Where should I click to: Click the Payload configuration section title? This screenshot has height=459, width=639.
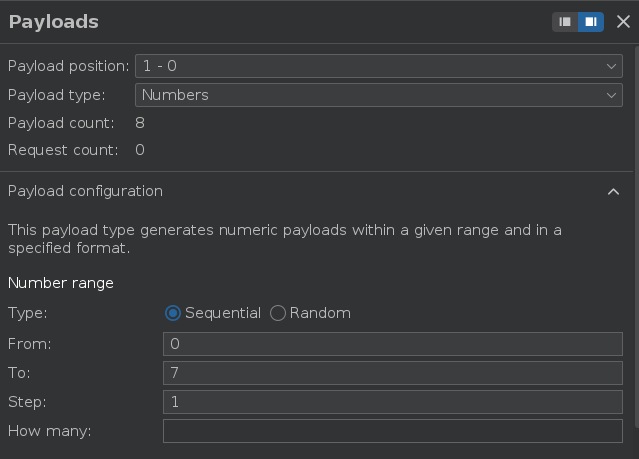(x=85, y=191)
